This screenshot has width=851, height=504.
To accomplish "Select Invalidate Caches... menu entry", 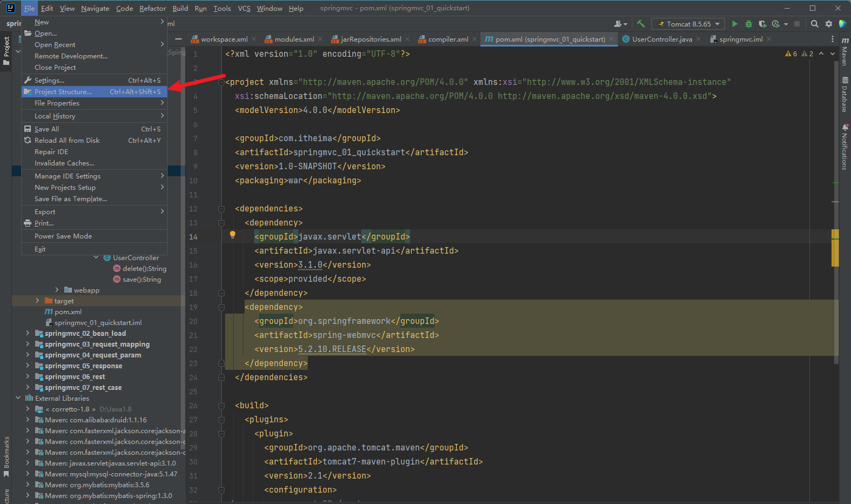I will pyautogui.click(x=94, y=163).
